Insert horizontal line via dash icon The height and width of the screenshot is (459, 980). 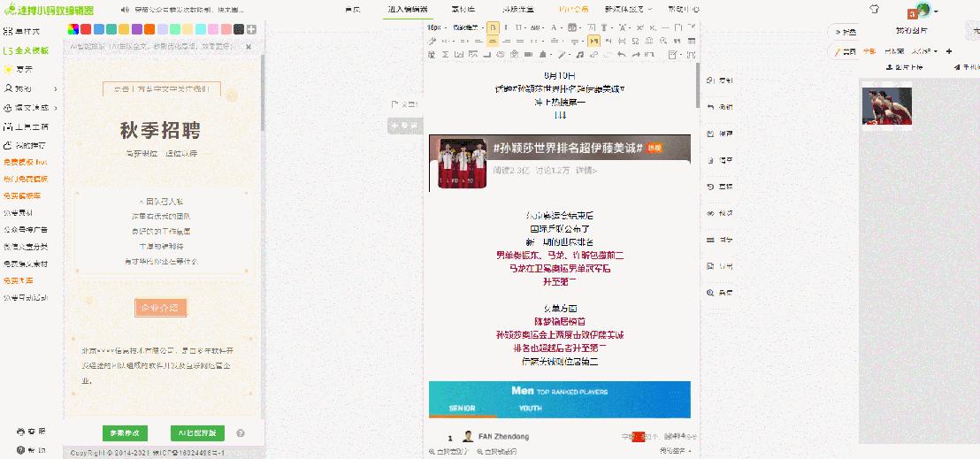click(x=666, y=27)
